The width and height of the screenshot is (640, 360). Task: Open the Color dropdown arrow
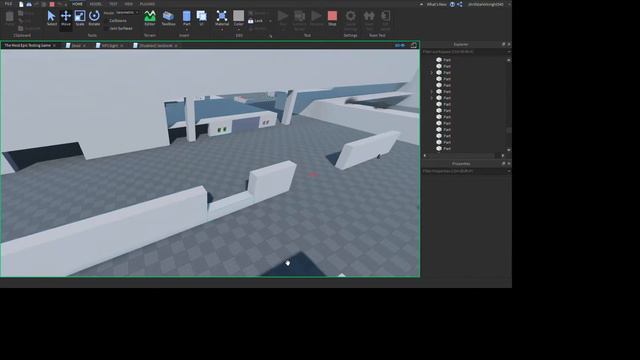(x=239, y=30)
